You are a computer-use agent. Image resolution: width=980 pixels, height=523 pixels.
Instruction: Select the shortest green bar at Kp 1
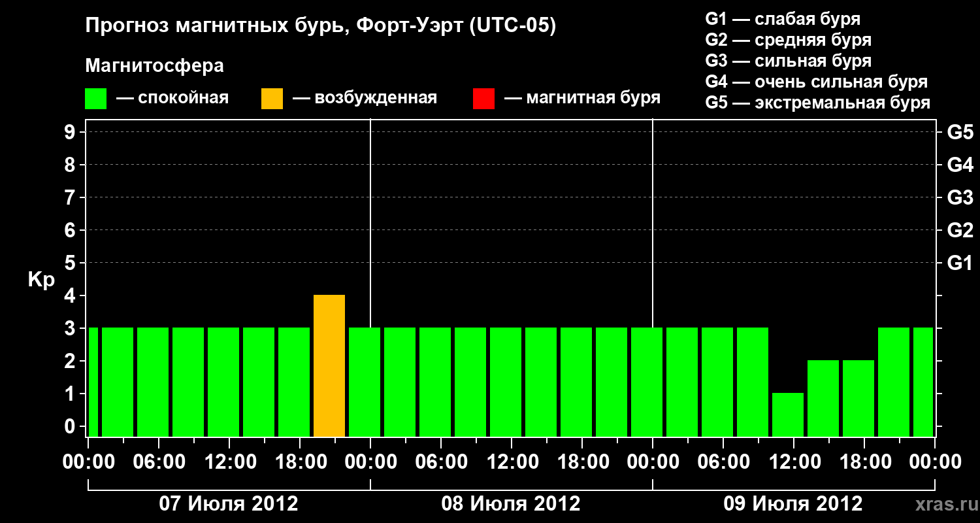(788, 414)
